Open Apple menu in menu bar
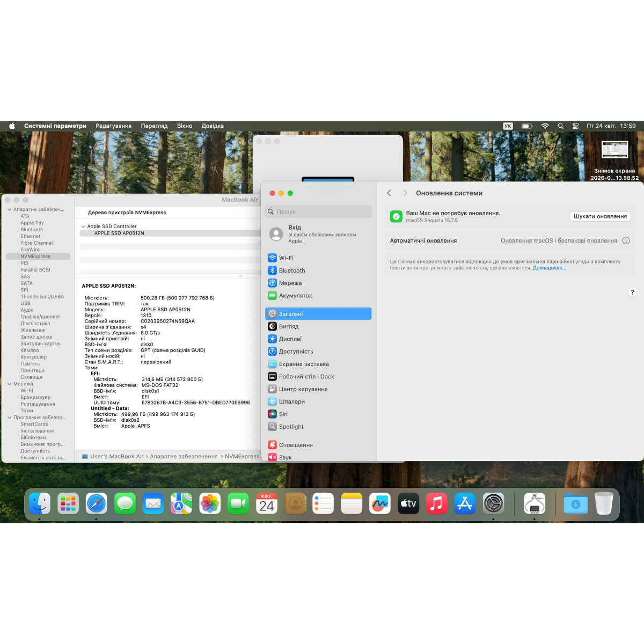This screenshot has height=644, width=644. tap(12, 126)
